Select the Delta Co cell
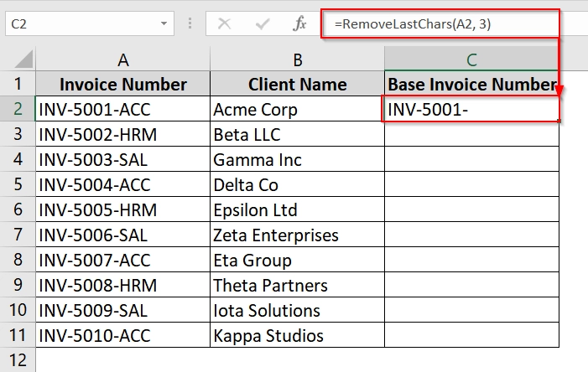 (298, 184)
